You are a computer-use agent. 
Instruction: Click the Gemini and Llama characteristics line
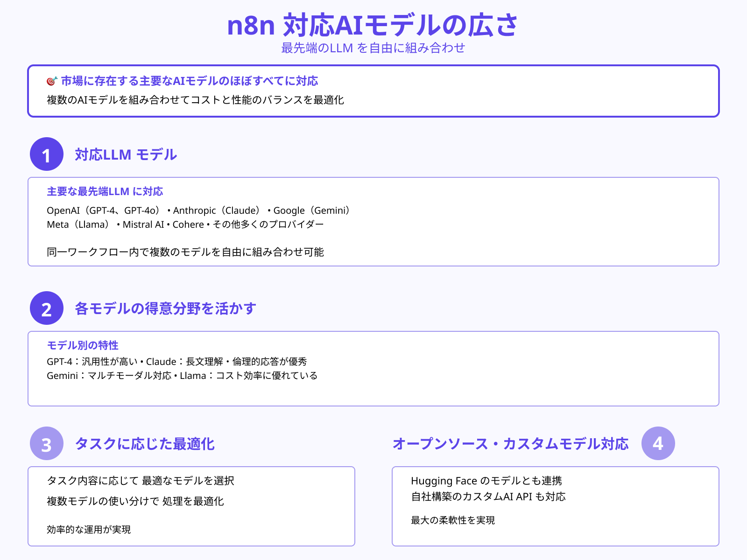click(x=182, y=376)
